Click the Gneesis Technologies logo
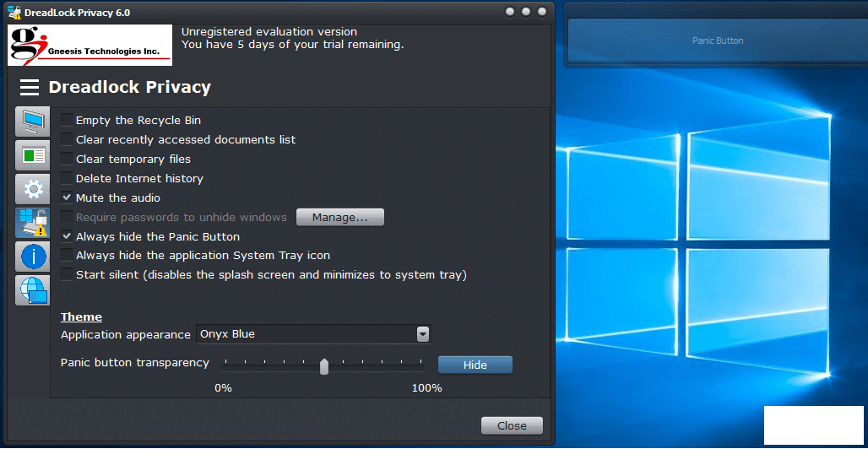 tap(90, 45)
